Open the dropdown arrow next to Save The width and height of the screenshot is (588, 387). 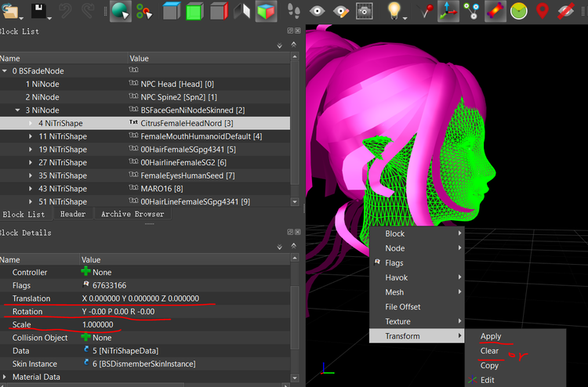coord(49,18)
